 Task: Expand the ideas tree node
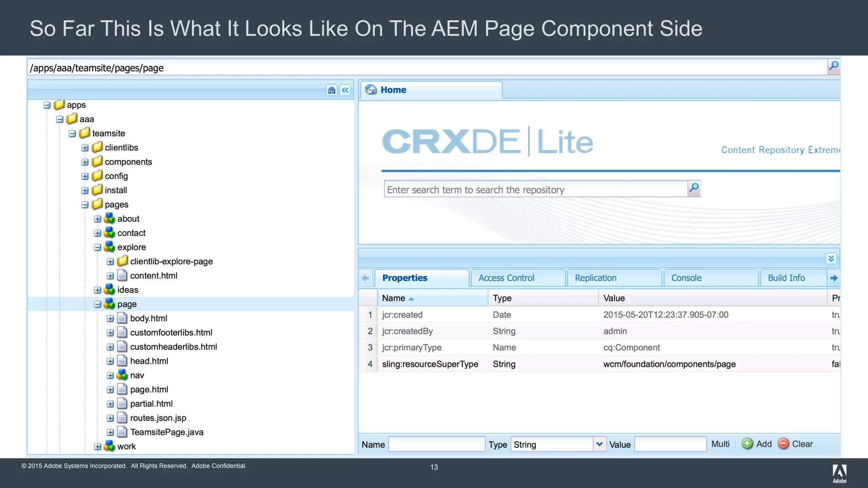(97, 290)
